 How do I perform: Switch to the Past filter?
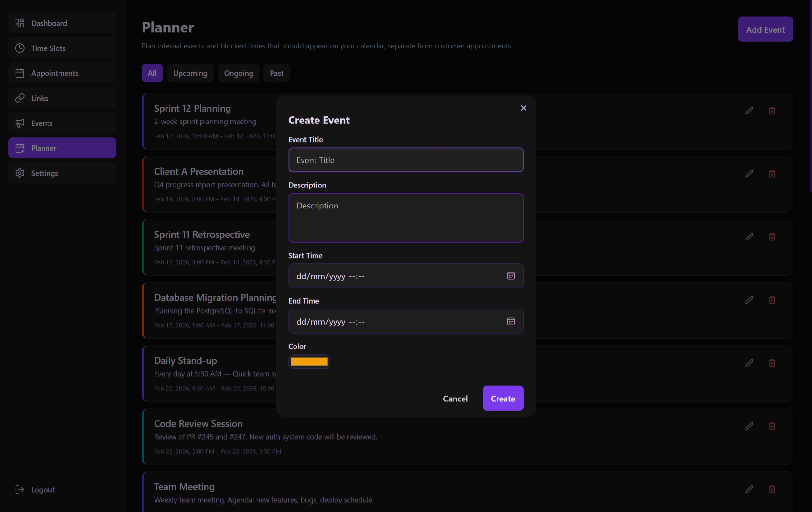(x=276, y=73)
